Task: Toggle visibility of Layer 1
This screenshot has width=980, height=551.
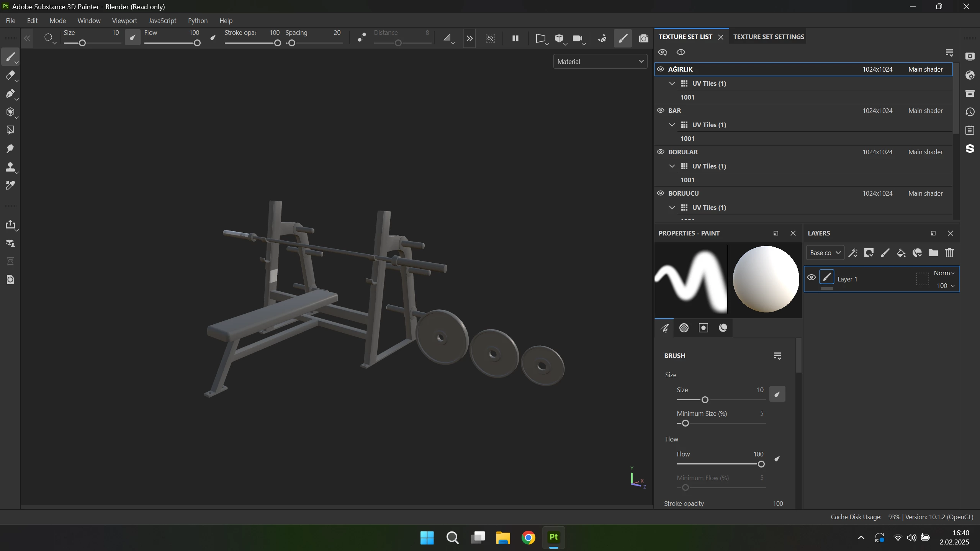Action: [811, 278]
